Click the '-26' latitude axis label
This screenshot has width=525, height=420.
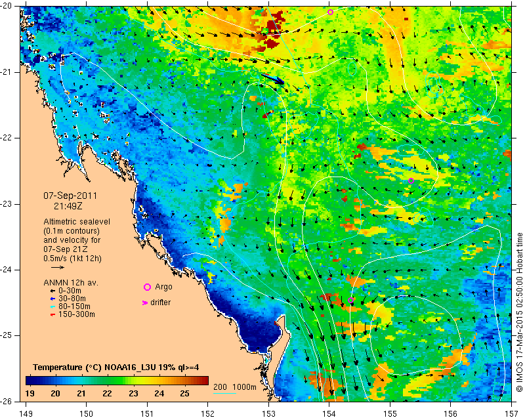pos(7,402)
